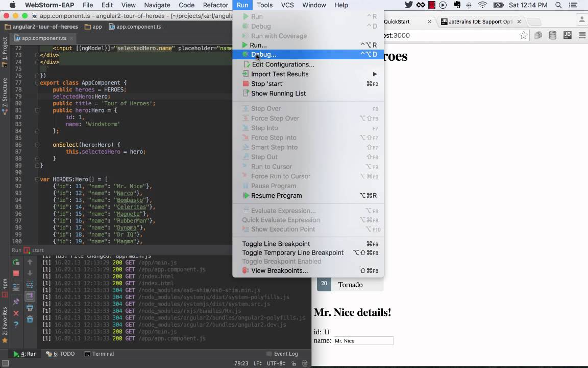Select Toggle Line Breakpoint menu item
Viewport: 588px width, 368px height.
[x=308, y=244]
